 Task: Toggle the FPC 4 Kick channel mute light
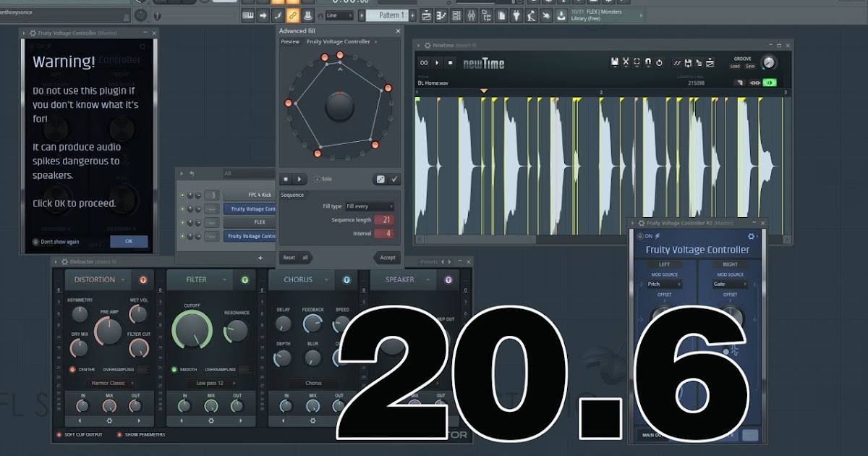(182, 195)
